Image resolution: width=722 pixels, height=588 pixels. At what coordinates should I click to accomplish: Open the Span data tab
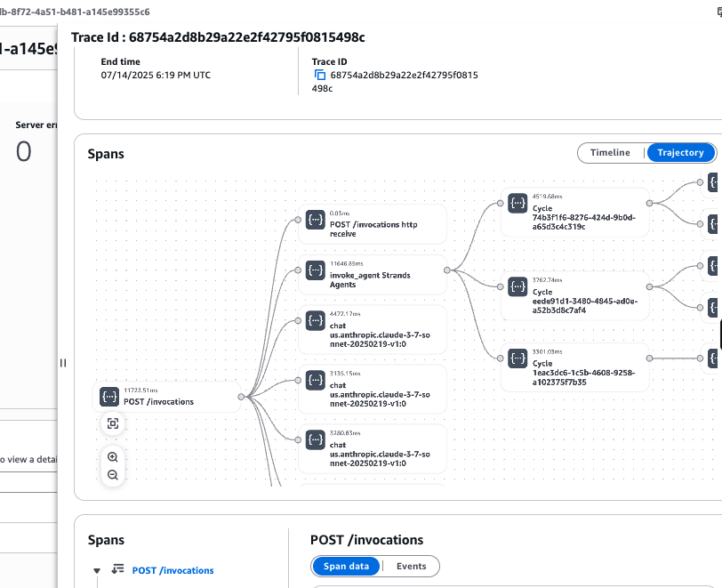(x=347, y=567)
